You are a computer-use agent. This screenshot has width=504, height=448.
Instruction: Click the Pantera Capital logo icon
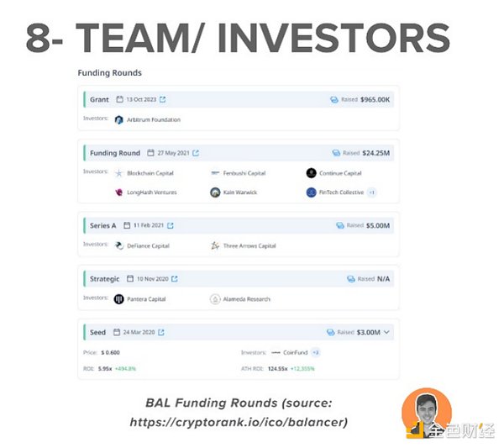(x=119, y=298)
